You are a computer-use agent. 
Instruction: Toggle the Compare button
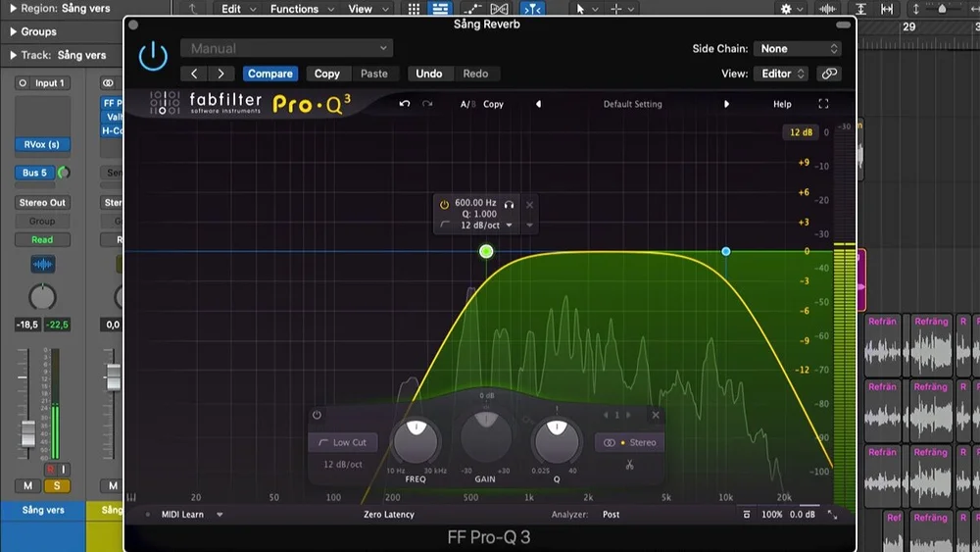click(x=270, y=74)
